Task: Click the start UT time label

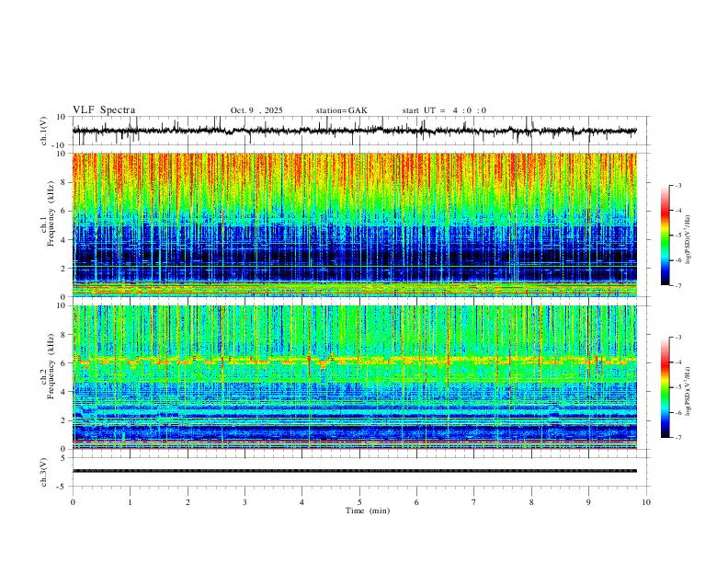Action: [444, 110]
